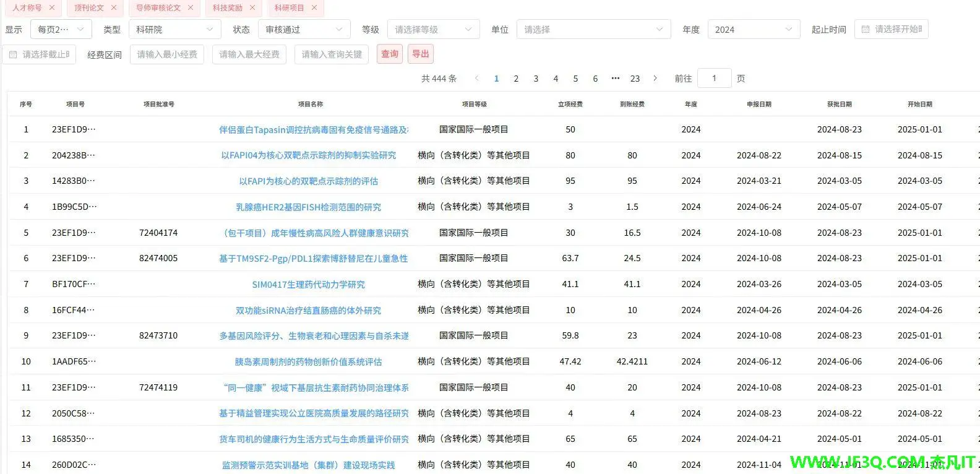Open project 基于精益管理实现公立医院 link
This screenshot has height=474, width=980.
314,413
